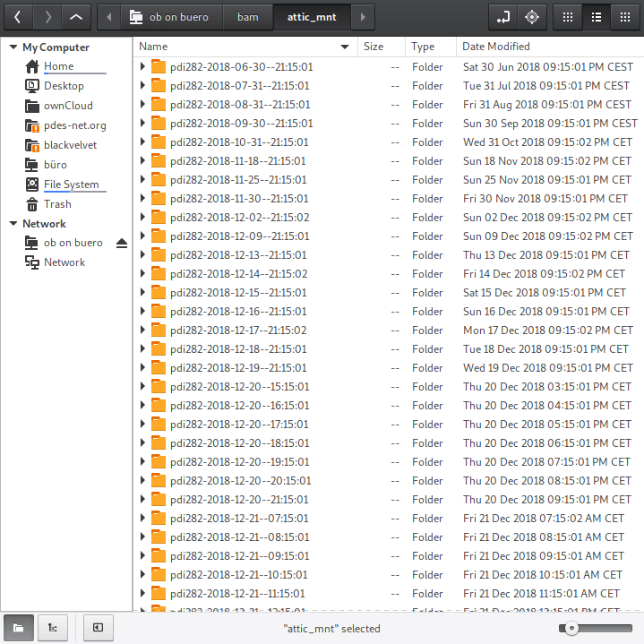The width and height of the screenshot is (644, 644).
Task: Open 'ob on buero' path segment
Action: (x=172, y=17)
